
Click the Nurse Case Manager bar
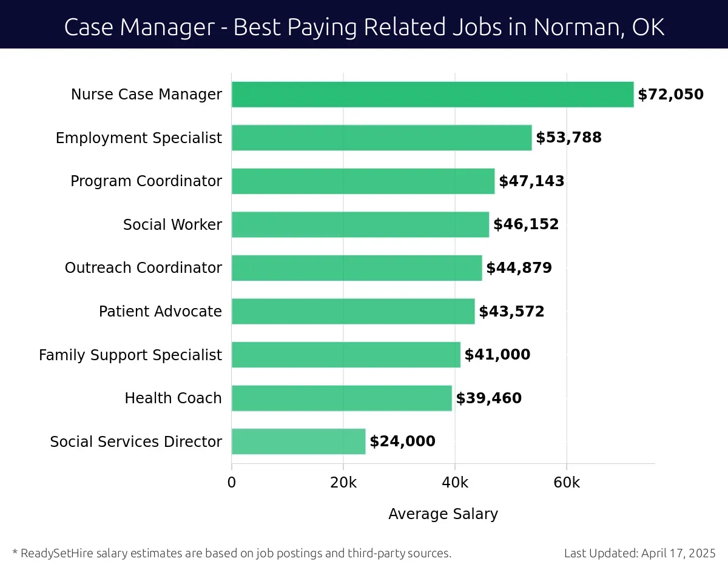[x=432, y=95]
